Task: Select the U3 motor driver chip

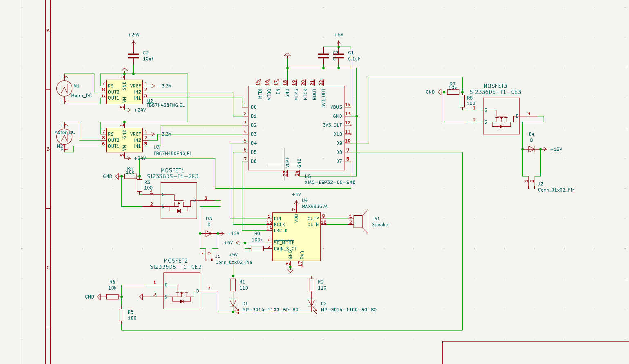Action: (124, 140)
